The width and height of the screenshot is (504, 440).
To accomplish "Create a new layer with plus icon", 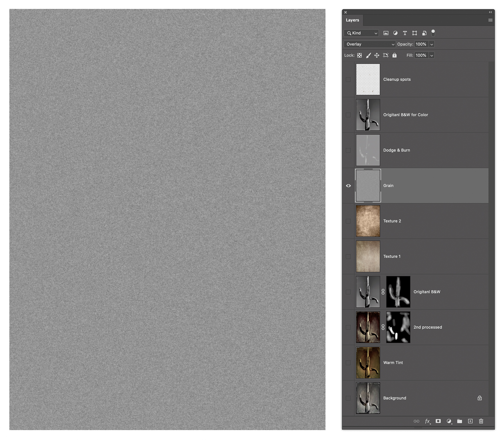I will click(x=470, y=421).
